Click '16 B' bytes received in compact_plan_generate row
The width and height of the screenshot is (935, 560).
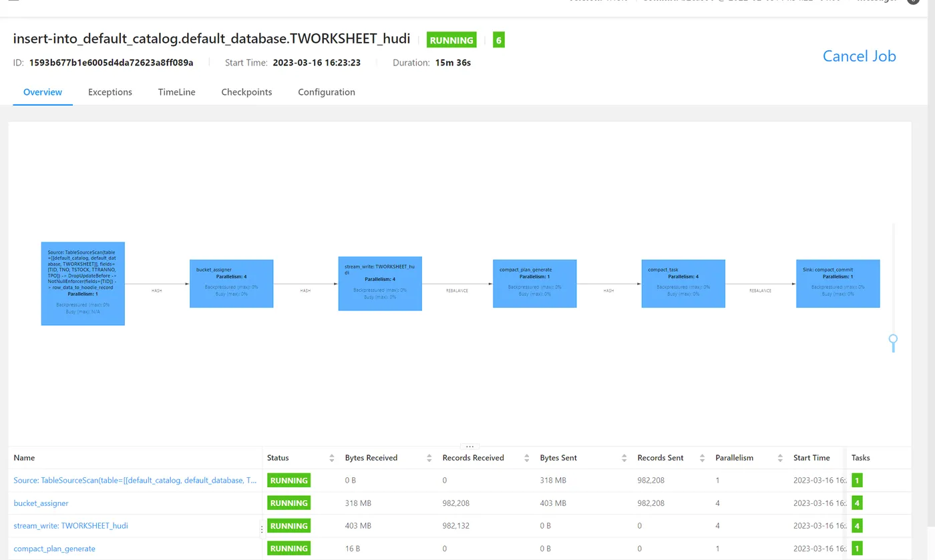coord(353,549)
